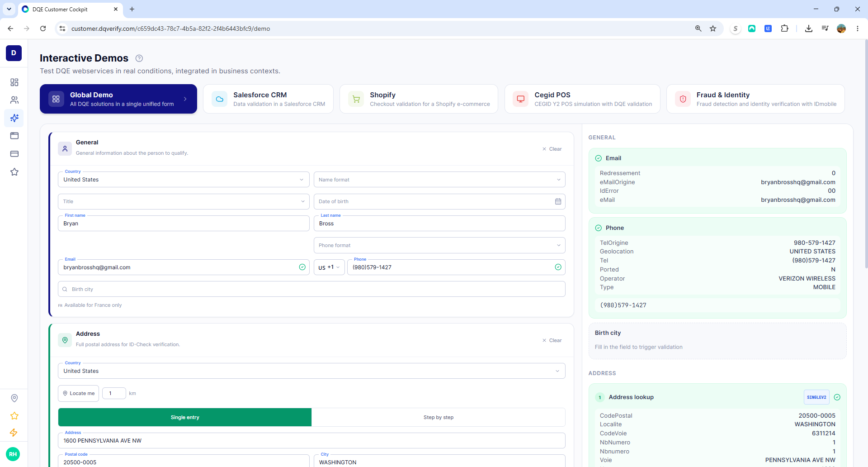This screenshot has height=467, width=868.
Task: Open browser tab search dropdown
Action: [x=9, y=9]
